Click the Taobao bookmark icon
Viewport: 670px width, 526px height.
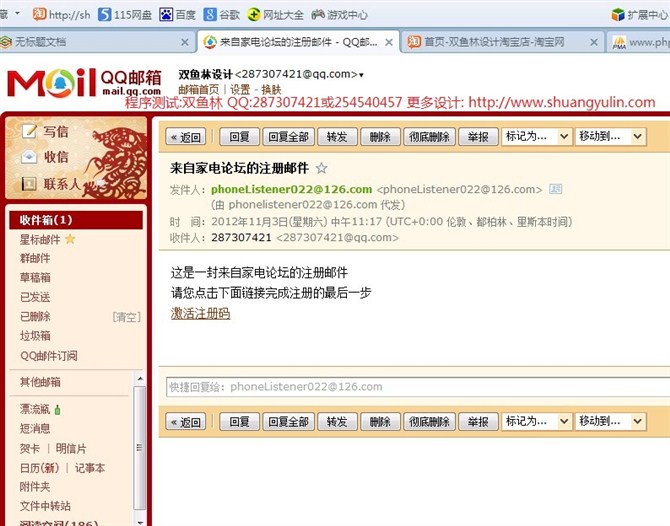click(39, 15)
